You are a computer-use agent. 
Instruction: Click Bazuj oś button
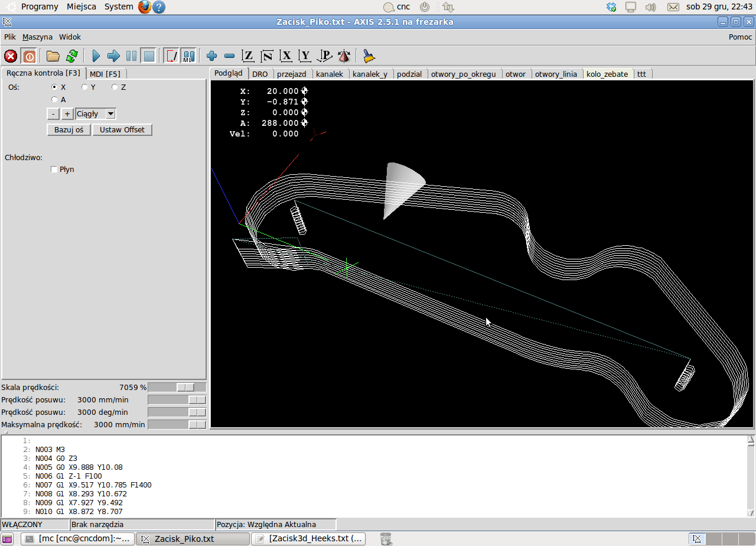coord(69,129)
